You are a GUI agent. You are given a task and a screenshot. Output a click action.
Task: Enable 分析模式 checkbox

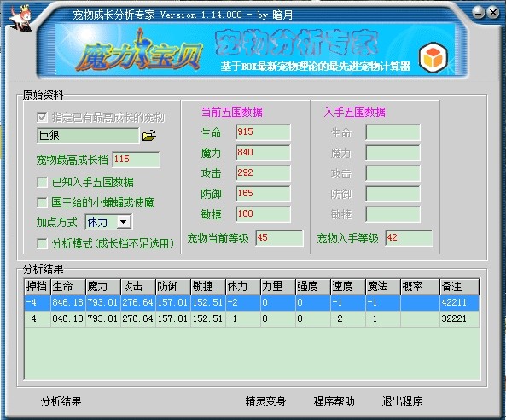[43, 243]
